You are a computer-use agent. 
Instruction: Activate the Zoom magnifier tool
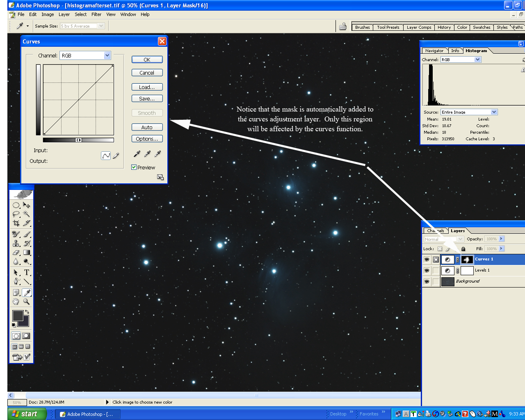click(x=27, y=302)
